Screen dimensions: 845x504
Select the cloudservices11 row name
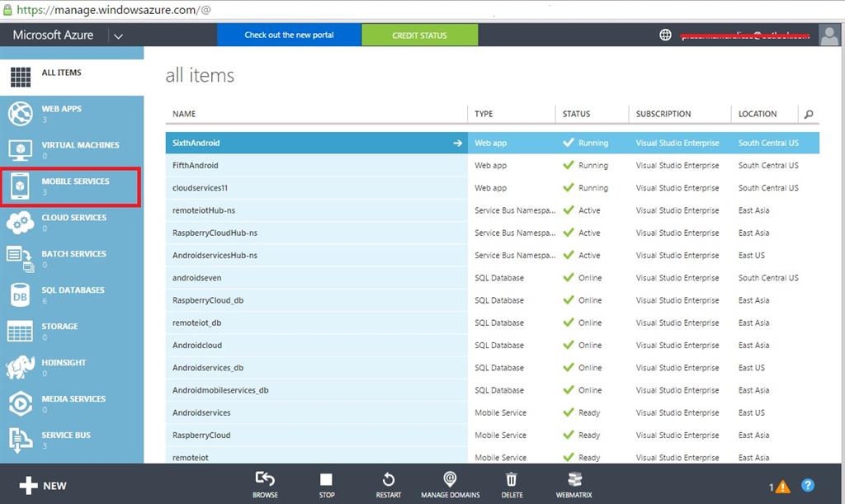(200, 188)
